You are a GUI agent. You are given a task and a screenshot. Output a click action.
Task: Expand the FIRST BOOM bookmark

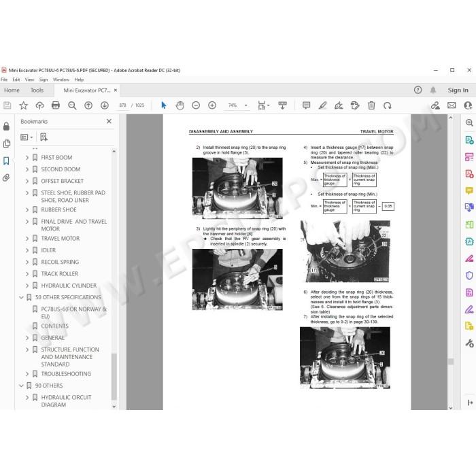point(27,158)
